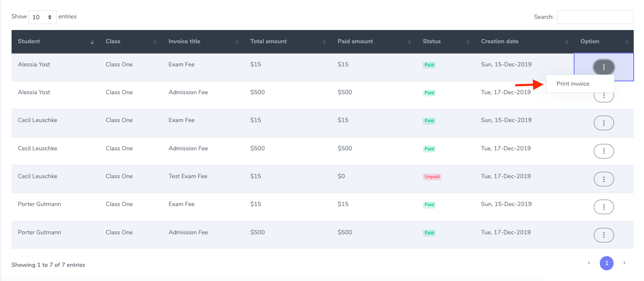Click $500 paid amount in Porter Gutmann row
This screenshot has height=281, width=644.
point(345,232)
